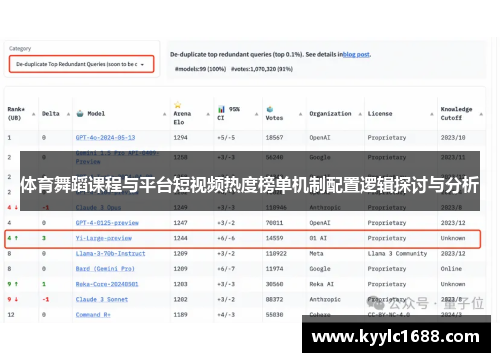The height and width of the screenshot is (362, 500).
Task: Click the robot icon beside the Model header
Action: click(80, 113)
